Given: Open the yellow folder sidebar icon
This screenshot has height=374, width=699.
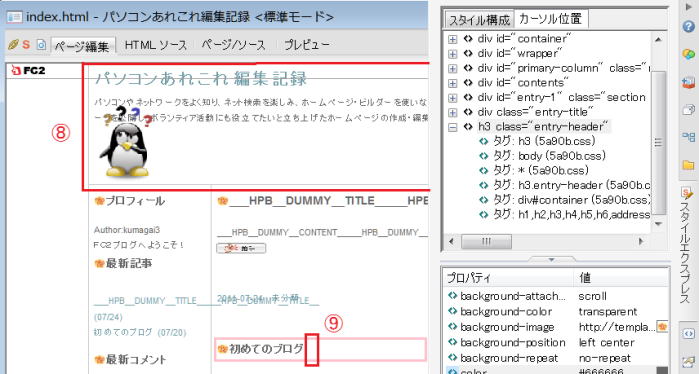Looking at the screenshot, I should pyautogui.click(x=689, y=165).
